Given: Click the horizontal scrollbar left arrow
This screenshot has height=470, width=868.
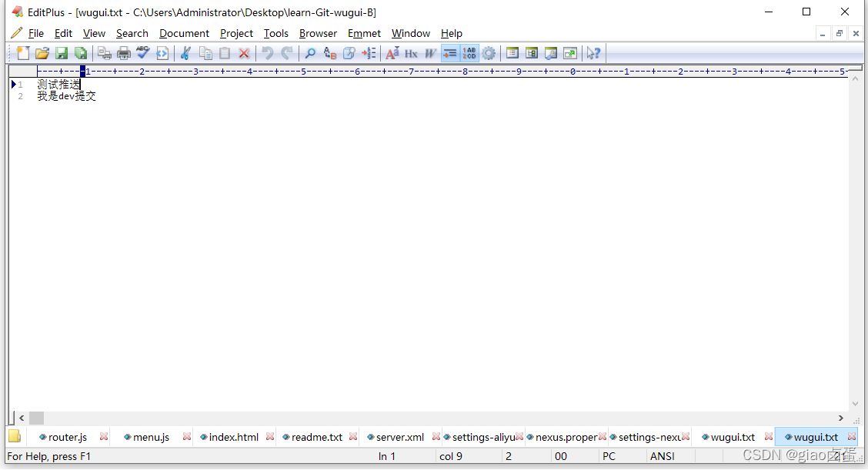Looking at the screenshot, I should [22, 418].
